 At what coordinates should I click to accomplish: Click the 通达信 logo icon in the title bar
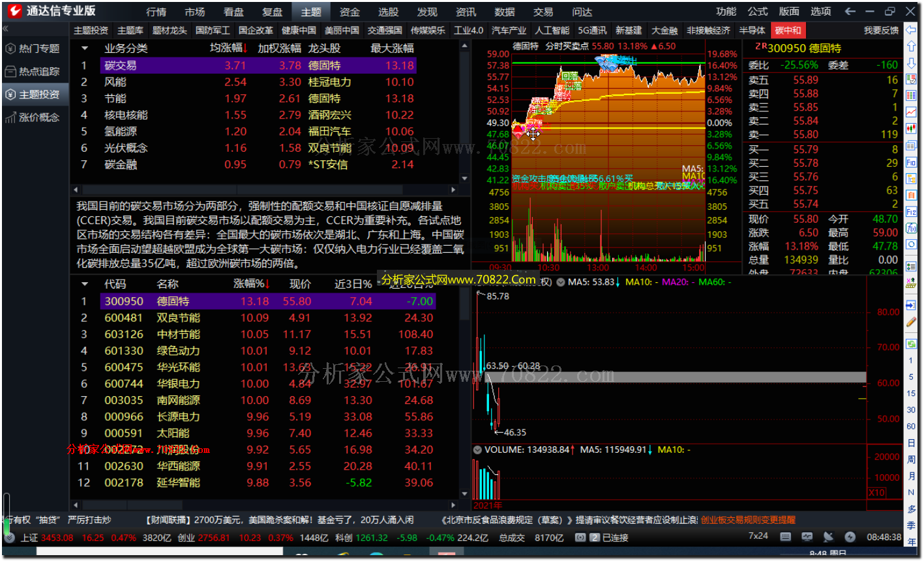14,11
